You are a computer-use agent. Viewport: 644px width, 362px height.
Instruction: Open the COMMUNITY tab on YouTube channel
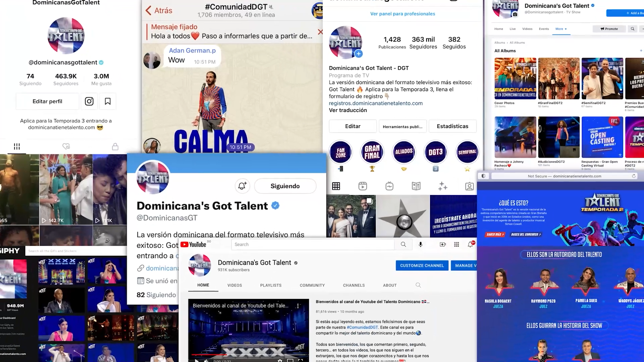point(312,285)
